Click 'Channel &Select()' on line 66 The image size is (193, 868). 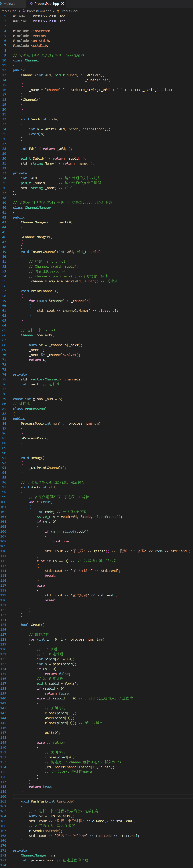tap(38, 335)
